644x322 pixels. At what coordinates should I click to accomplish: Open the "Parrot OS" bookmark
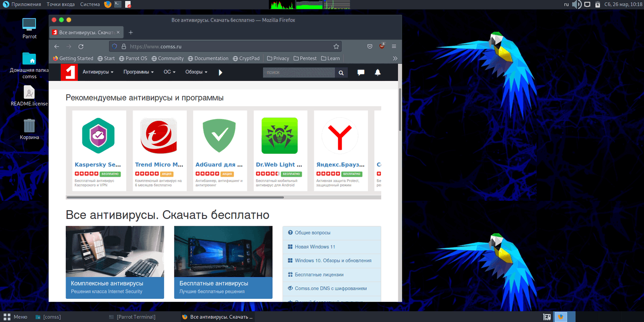133,58
